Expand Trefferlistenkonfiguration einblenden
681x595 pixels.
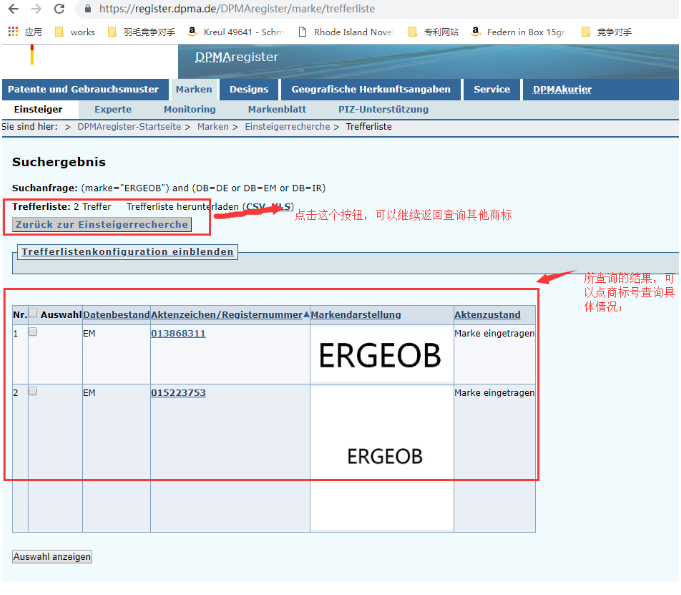tap(127, 252)
